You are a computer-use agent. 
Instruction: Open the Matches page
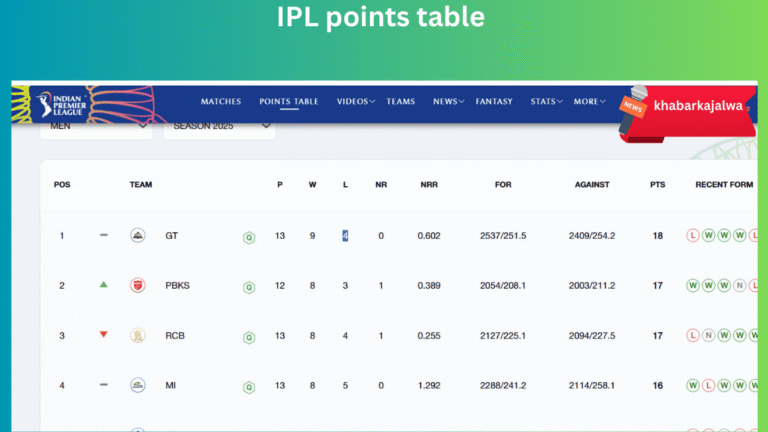[x=221, y=101]
